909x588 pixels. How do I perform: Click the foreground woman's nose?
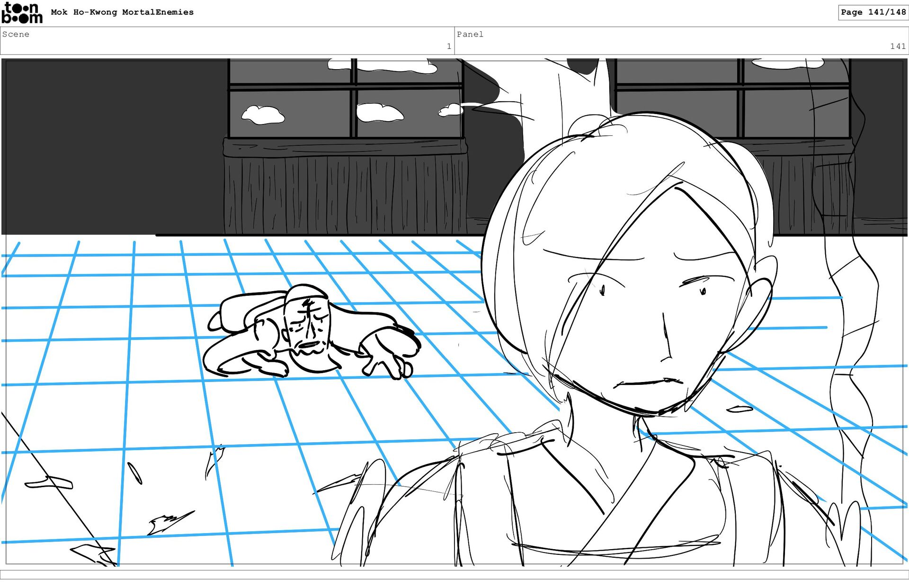pyautogui.click(x=667, y=341)
